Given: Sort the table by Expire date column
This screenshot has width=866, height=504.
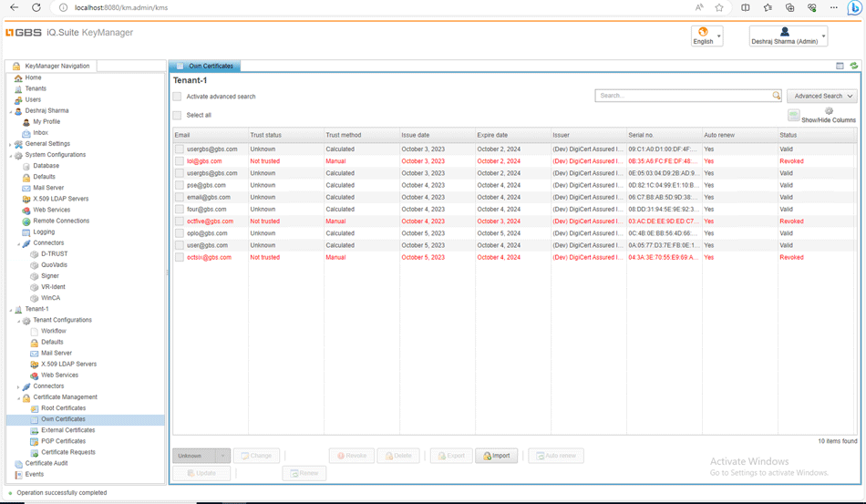Looking at the screenshot, I should point(492,135).
